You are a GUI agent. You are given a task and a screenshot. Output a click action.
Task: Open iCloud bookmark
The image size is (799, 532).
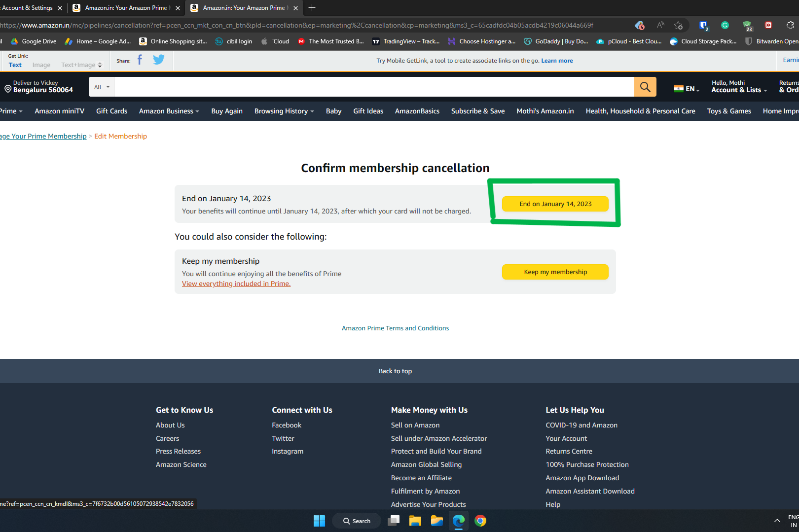pyautogui.click(x=275, y=41)
